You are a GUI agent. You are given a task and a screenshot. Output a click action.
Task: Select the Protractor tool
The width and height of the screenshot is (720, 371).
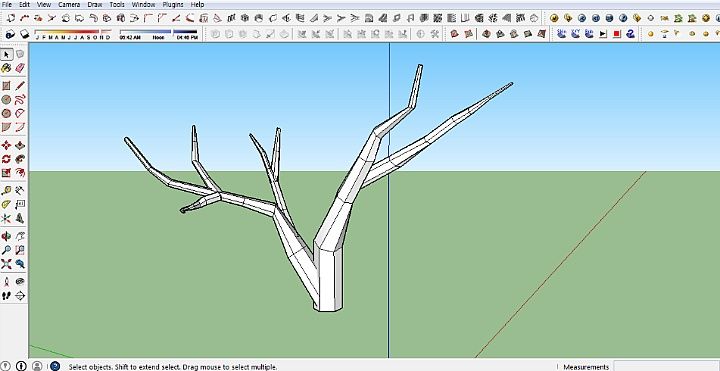coord(6,204)
